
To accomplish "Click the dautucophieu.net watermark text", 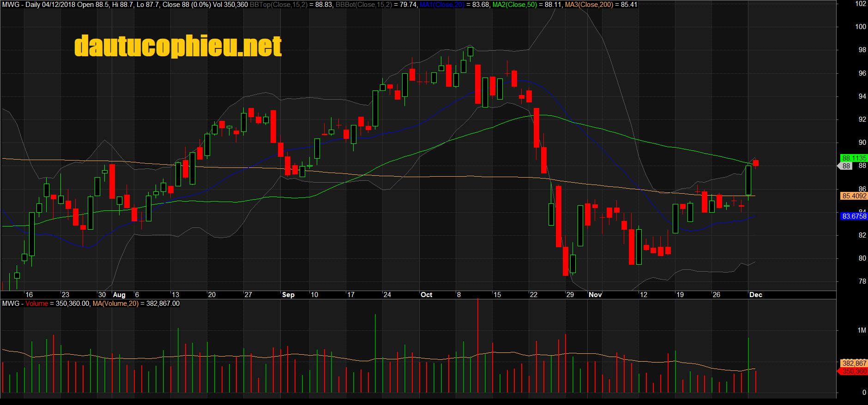I will (x=178, y=46).
